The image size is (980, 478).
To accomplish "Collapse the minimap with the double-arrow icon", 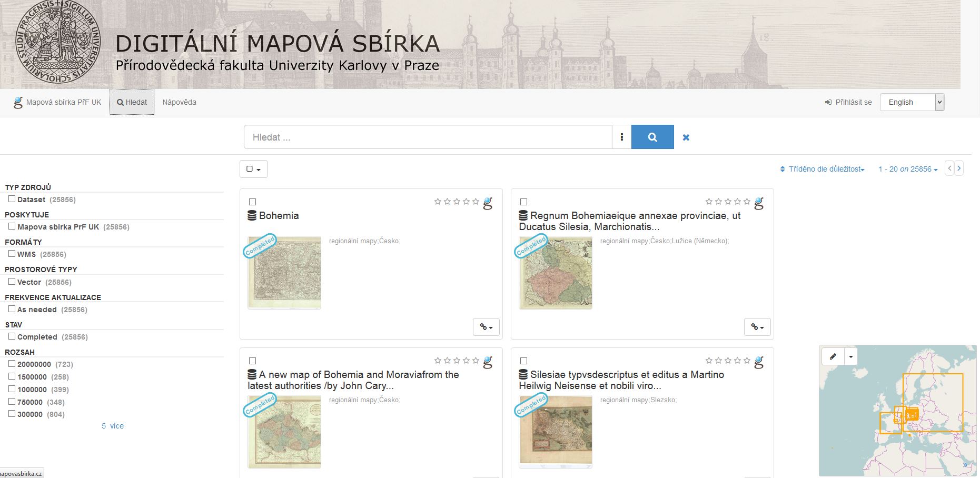I will coord(965,465).
